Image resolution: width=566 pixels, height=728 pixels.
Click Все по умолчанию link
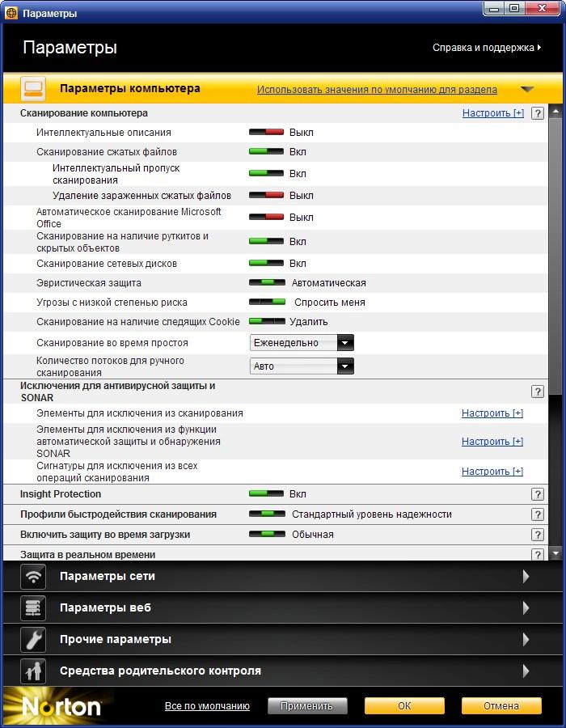point(207,705)
